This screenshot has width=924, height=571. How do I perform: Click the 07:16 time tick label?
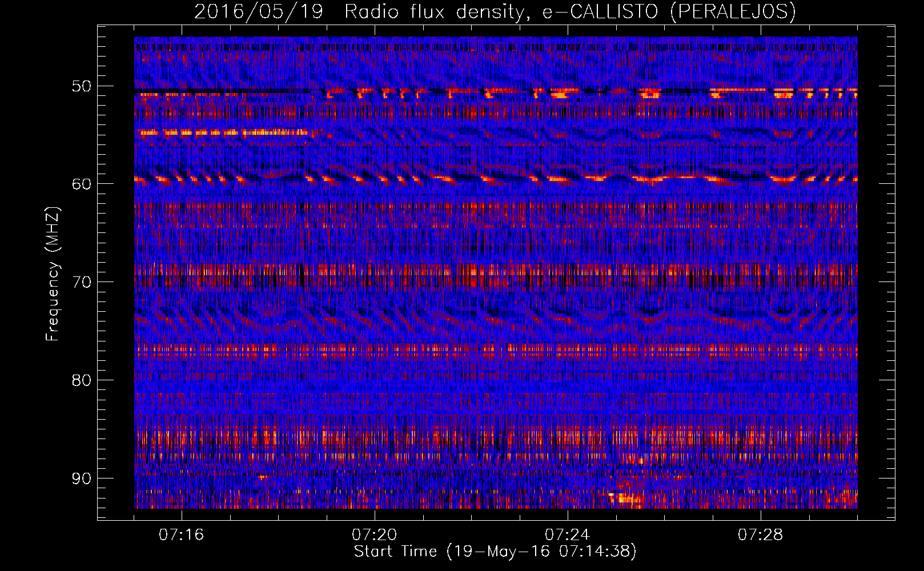click(181, 535)
